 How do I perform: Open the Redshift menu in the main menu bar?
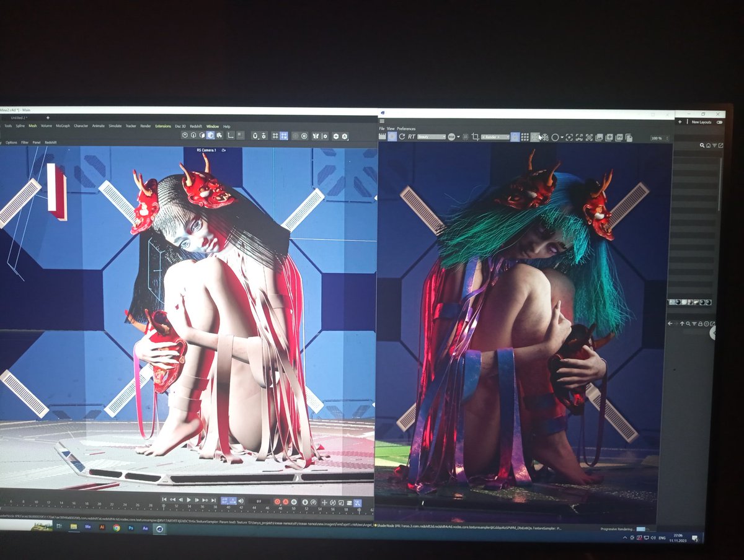tap(196, 126)
